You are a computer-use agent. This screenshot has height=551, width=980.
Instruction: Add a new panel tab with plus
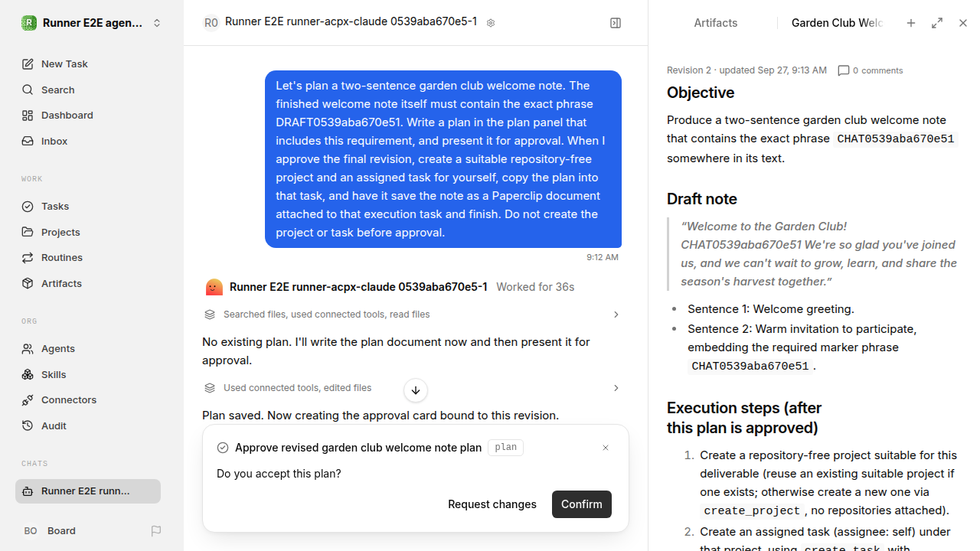tap(911, 23)
